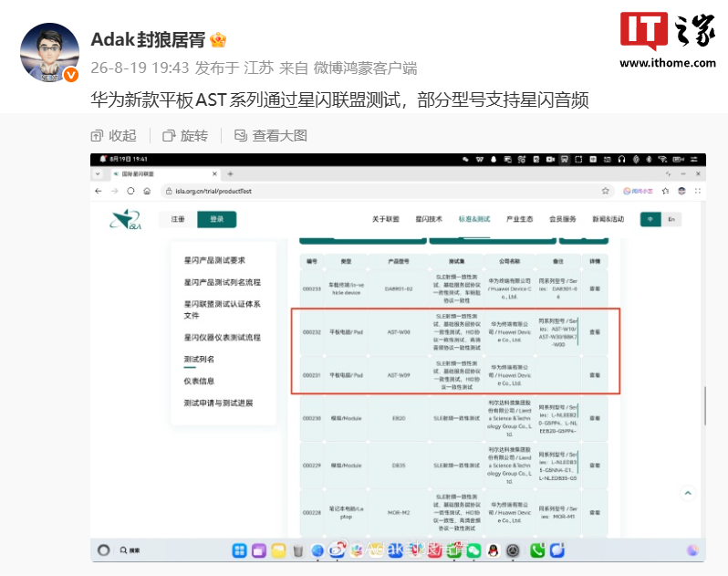Open 星闪联盟测试认证体系文件 in sidebar
The height and width of the screenshot is (576, 728).
point(223,309)
